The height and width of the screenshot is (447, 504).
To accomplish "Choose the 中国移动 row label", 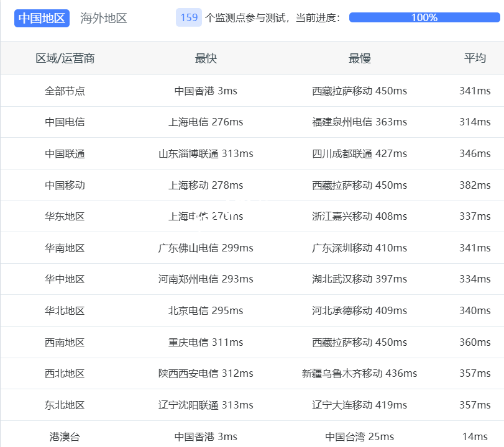I will click(x=65, y=185).
